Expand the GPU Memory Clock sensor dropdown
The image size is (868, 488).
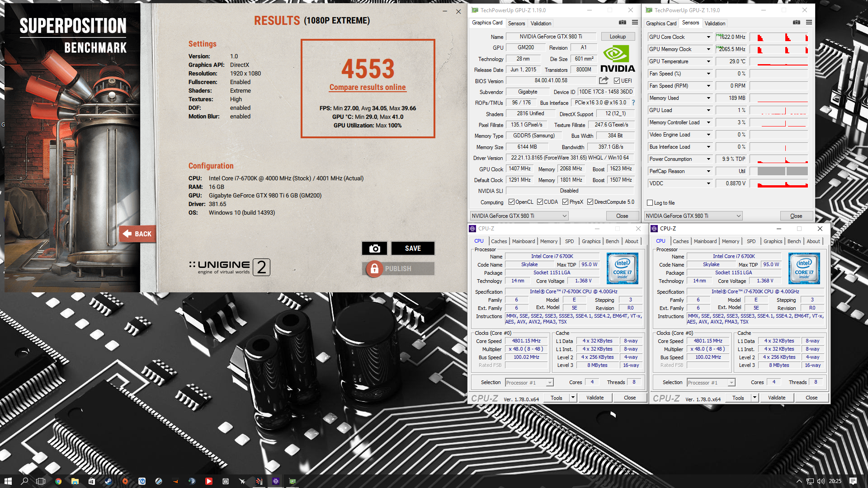(x=708, y=49)
